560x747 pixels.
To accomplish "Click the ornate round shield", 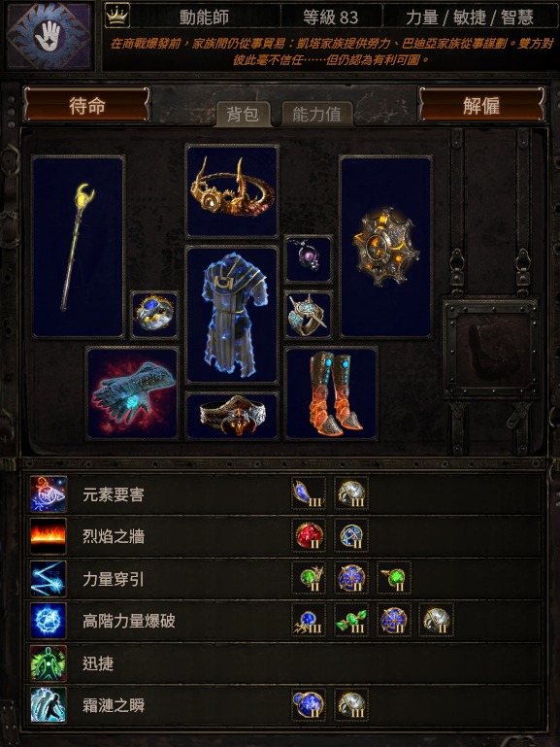I will (x=386, y=247).
